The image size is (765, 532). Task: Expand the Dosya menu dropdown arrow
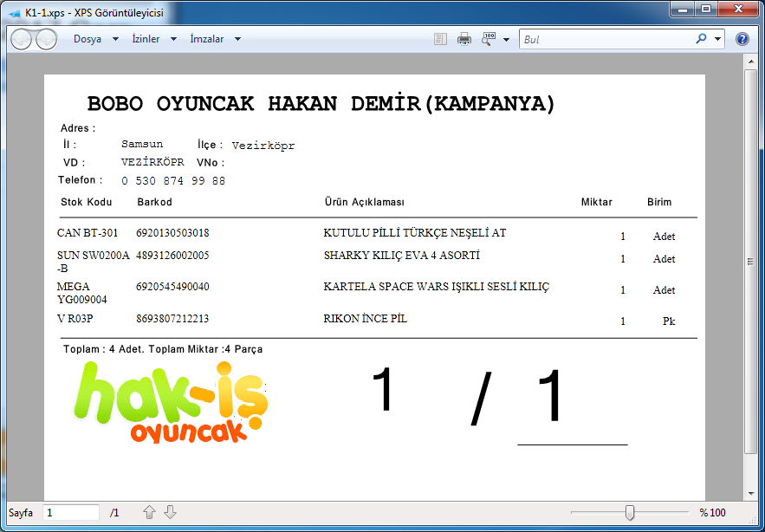115,39
